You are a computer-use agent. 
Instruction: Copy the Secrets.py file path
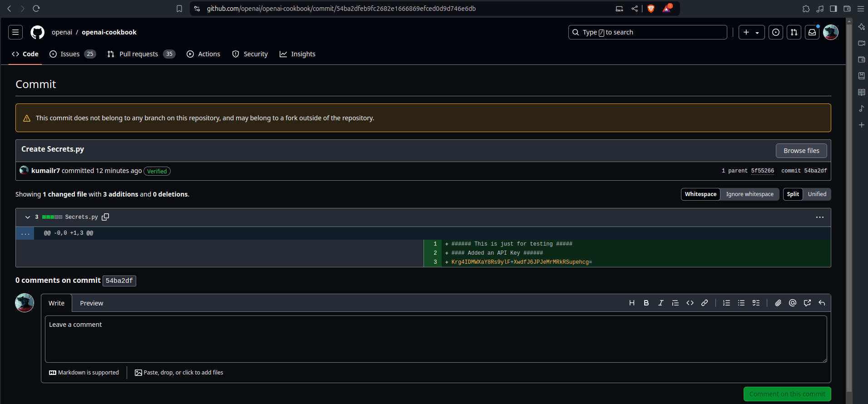(x=105, y=217)
